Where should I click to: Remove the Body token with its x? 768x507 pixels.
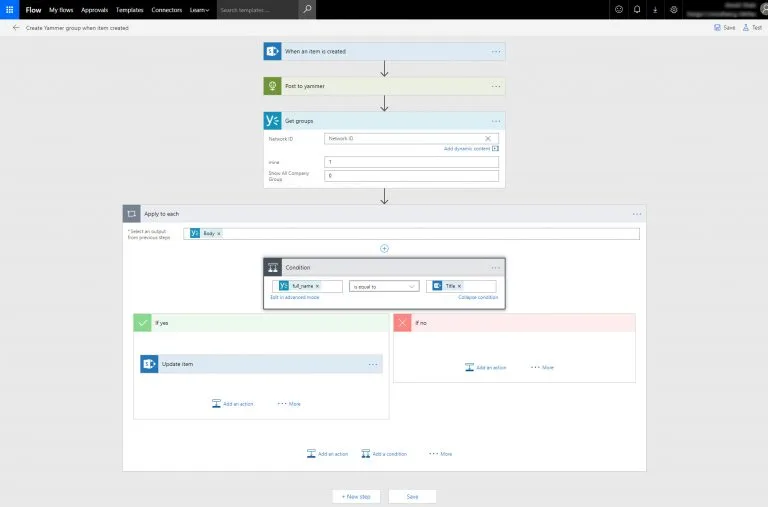click(x=219, y=234)
